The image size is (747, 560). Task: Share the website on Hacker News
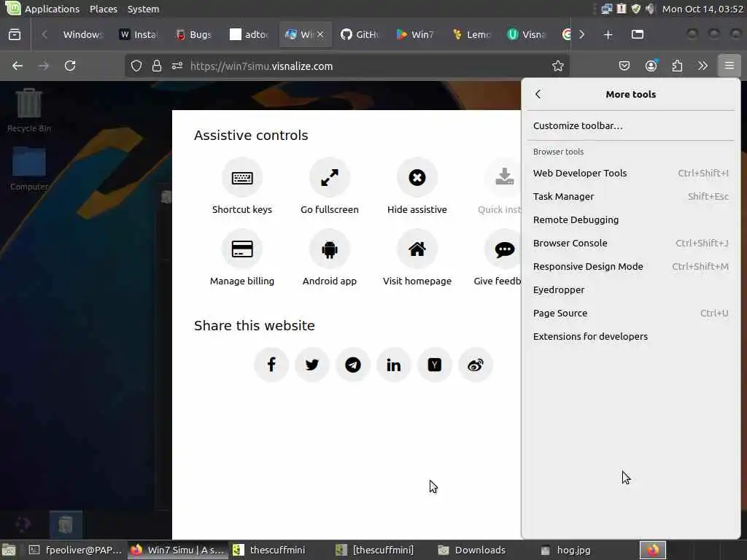435,365
